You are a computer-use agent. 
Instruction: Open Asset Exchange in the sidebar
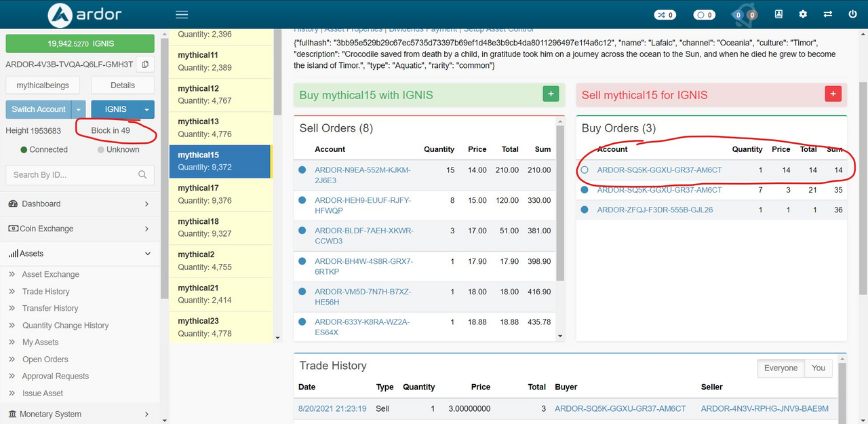point(51,275)
